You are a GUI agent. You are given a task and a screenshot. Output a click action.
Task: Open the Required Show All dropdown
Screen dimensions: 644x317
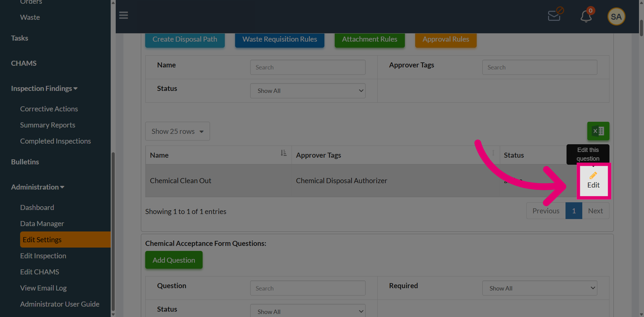(539, 288)
